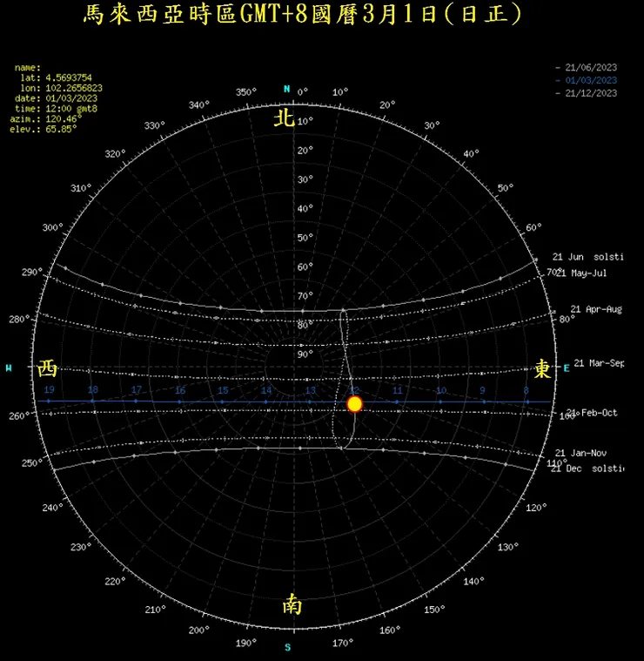Click the 21 Jun solstice path label
The height and width of the screenshot is (661, 644).
(x=588, y=257)
